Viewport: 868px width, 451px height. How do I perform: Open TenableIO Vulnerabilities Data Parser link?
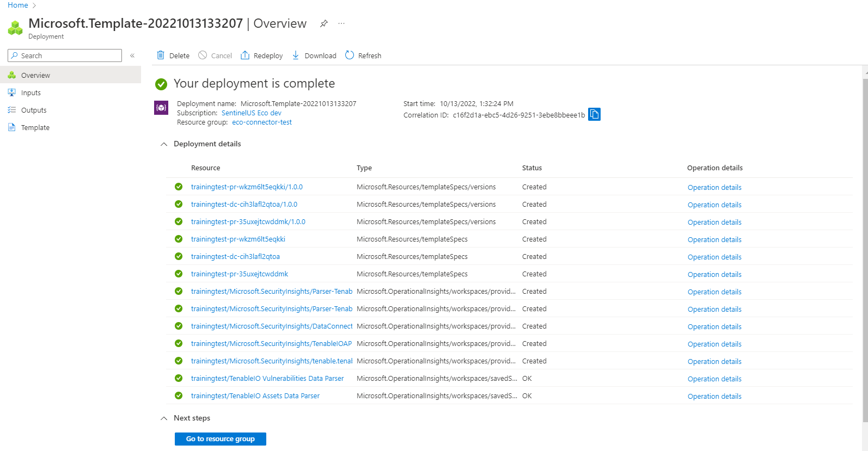pyautogui.click(x=267, y=378)
